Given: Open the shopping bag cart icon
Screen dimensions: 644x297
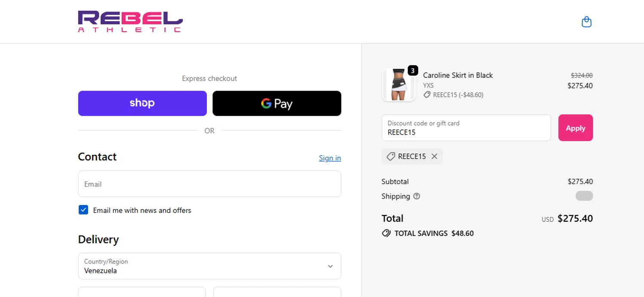Looking at the screenshot, I should click(586, 22).
